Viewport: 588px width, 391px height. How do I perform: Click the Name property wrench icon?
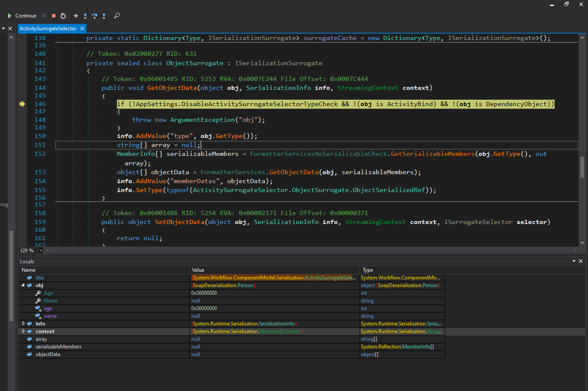pyautogui.click(x=38, y=301)
